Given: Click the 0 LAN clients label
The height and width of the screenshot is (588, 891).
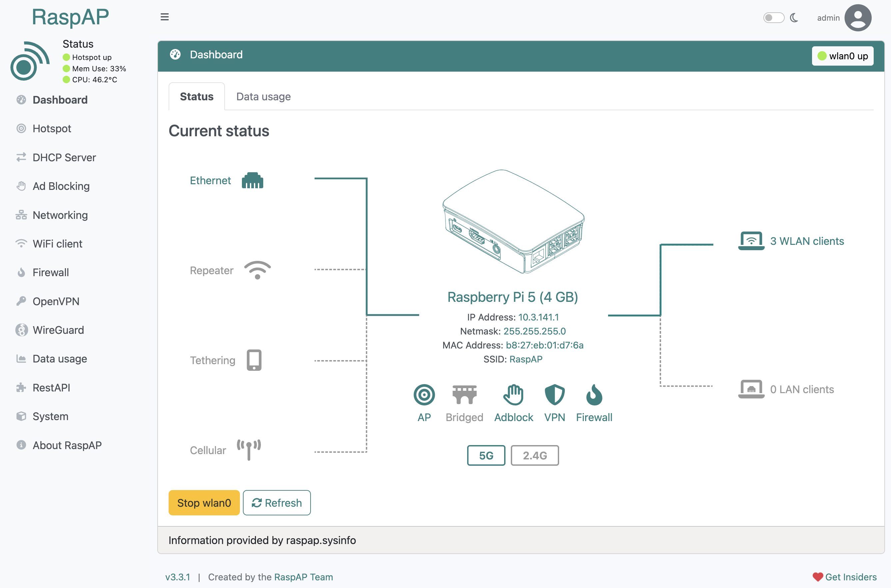Looking at the screenshot, I should click(802, 389).
